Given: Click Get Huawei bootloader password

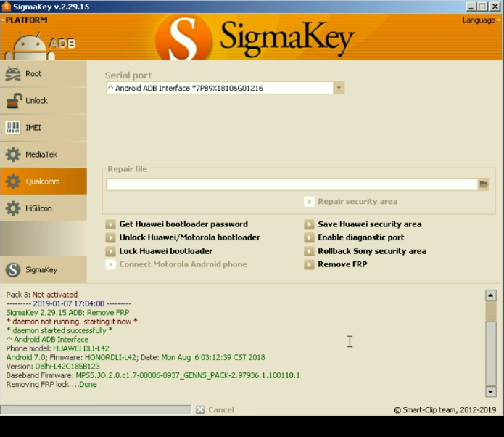Looking at the screenshot, I should point(177,224).
